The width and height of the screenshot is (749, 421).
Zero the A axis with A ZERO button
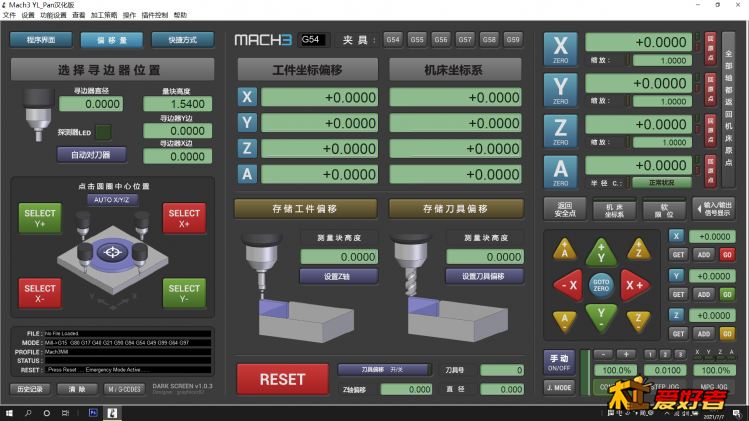click(x=560, y=172)
